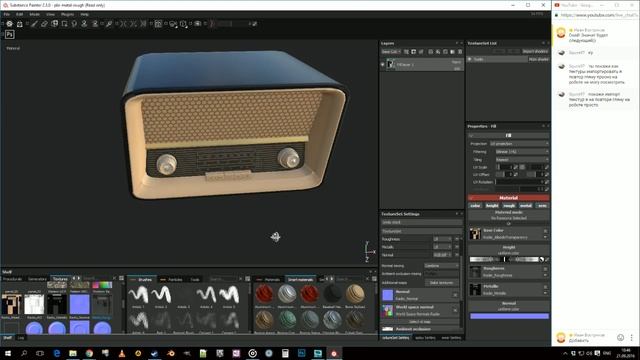This screenshot has width=640, height=360.
Task: Select the Projection tool in toolbar
Action: 54,24
